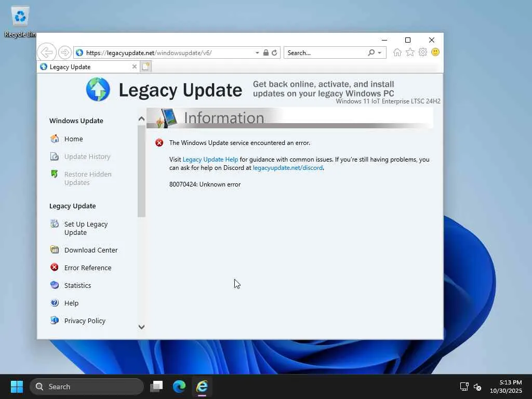Open Task View on the taskbar
Viewport: 532px width, 399px height.
[x=157, y=387]
